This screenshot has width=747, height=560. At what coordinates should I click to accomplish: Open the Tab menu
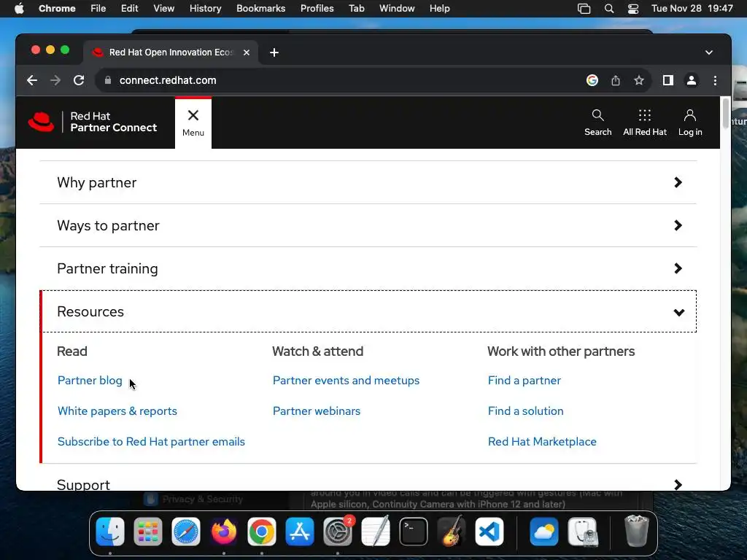tap(356, 9)
